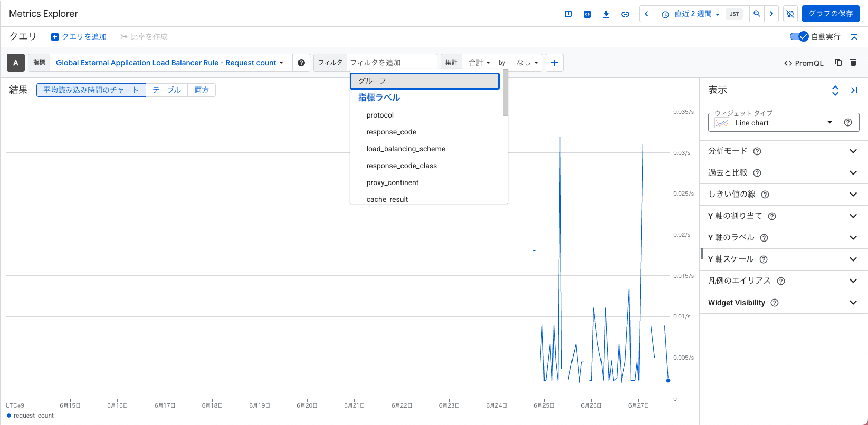Screen dimensions: 868x425
Task: Click the last data point on the chart
Action: pyautogui.click(x=668, y=380)
